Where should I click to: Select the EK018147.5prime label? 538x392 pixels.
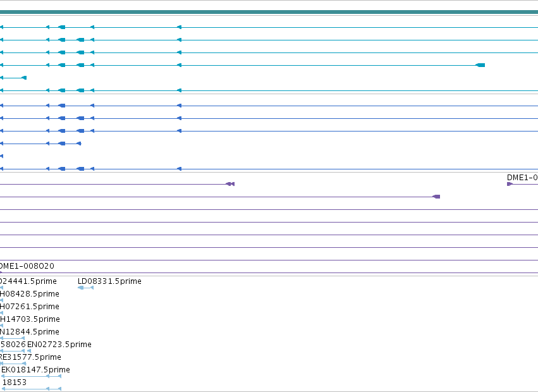[35, 370]
